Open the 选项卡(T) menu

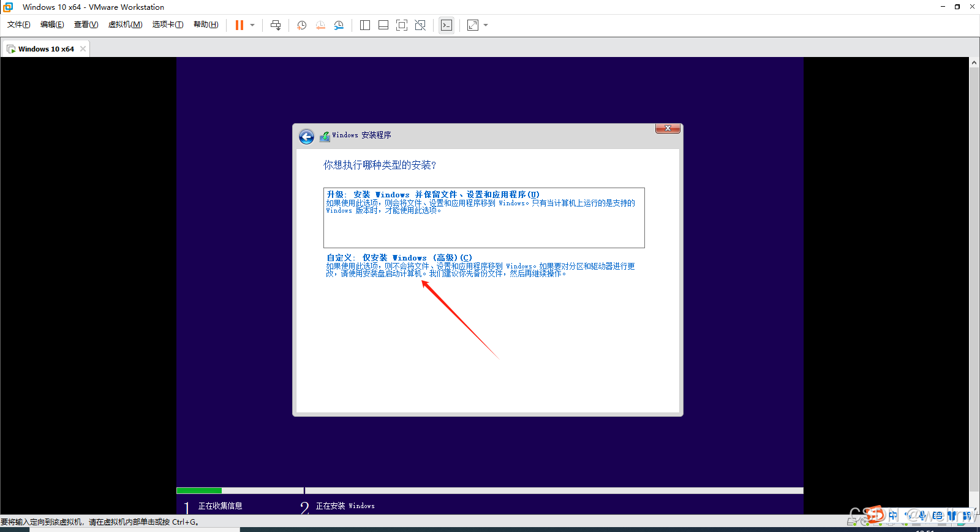[x=168, y=25]
